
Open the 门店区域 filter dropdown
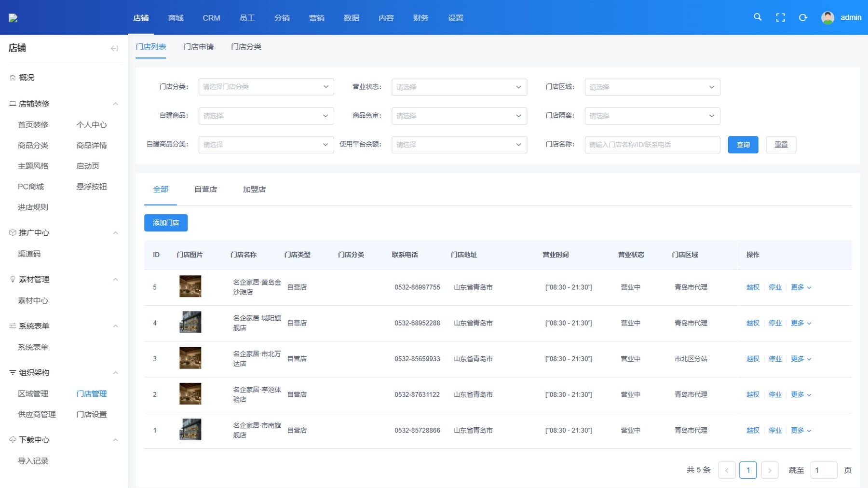(652, 87)
